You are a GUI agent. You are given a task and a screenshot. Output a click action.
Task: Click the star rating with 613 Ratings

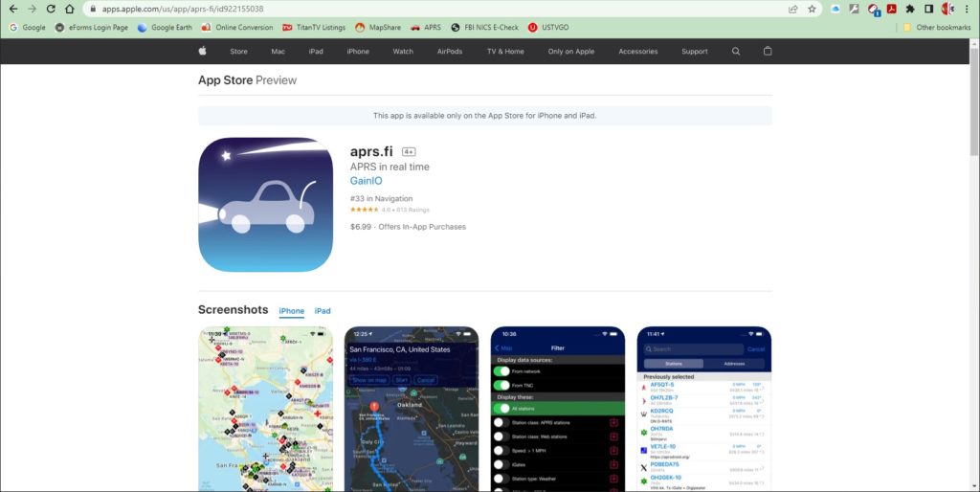pyautogui.click(x=390, y=210)
